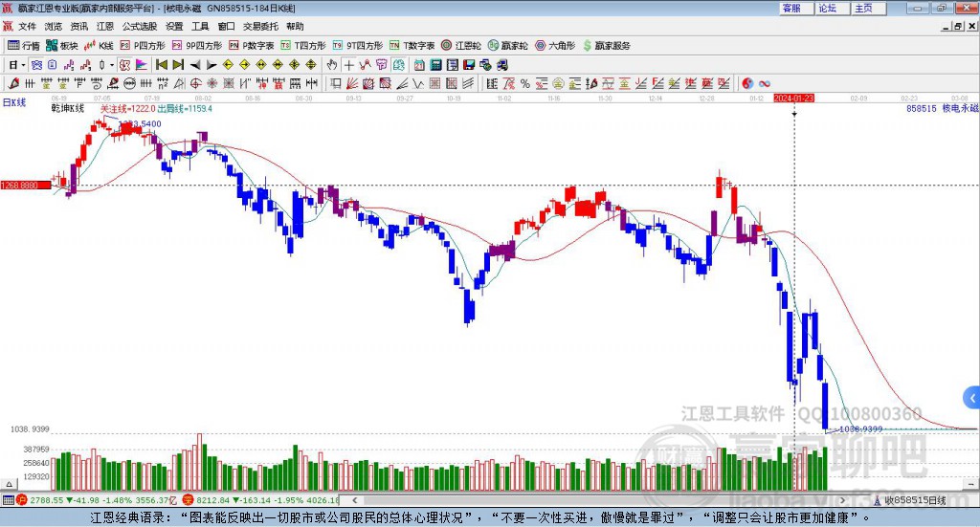This screenshot has width=980, height=527.
Task: Open the 公式选股 menu
Action: pos(140,26)
